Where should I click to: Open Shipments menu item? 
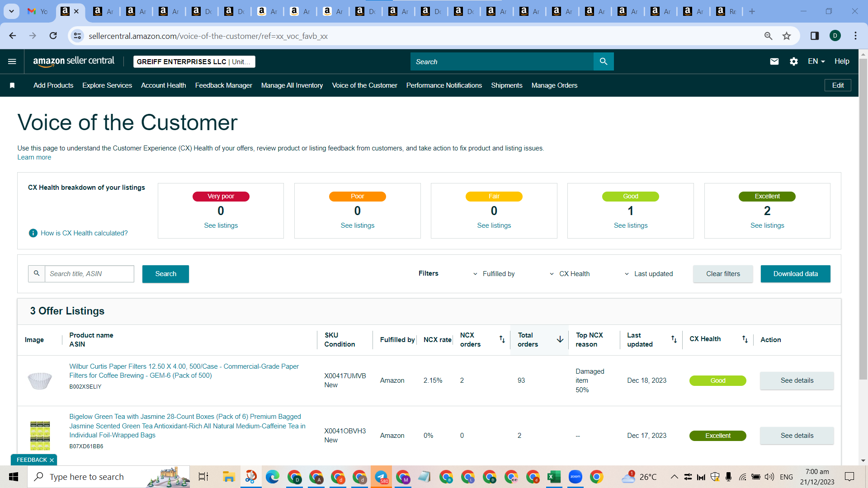click(507, 85)
